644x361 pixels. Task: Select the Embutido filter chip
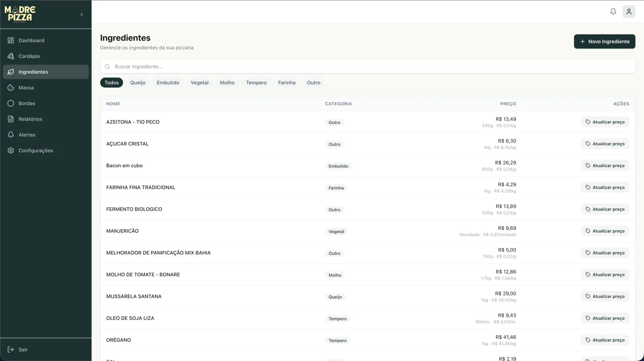pyautogui.click(x=168, y=83)
